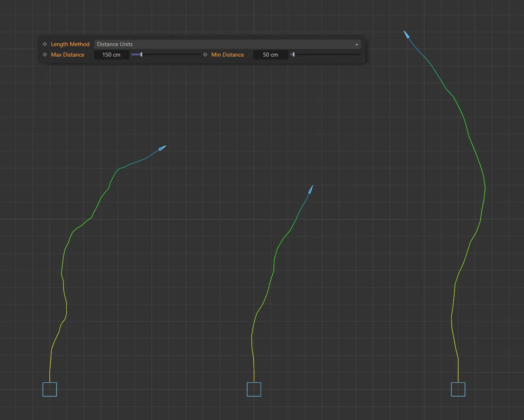Click inside the 150 cm Max Distance field
The image size is (524, 420).
click(111, 55)
